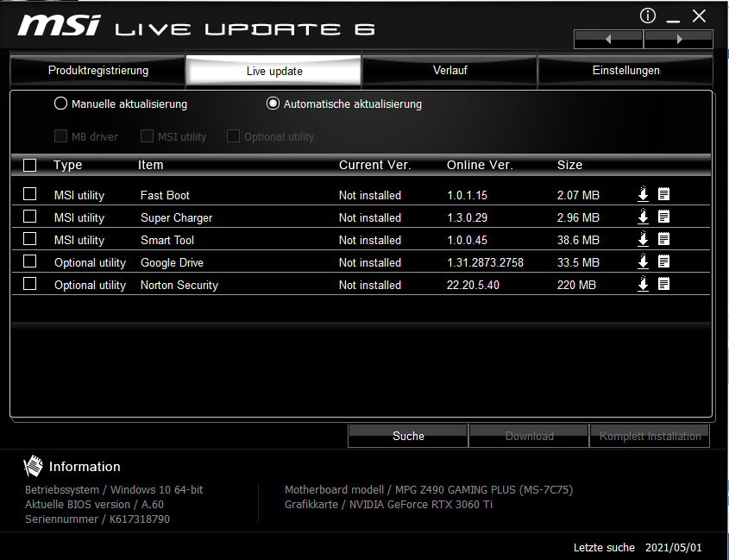Click the MSI logo

59,25
